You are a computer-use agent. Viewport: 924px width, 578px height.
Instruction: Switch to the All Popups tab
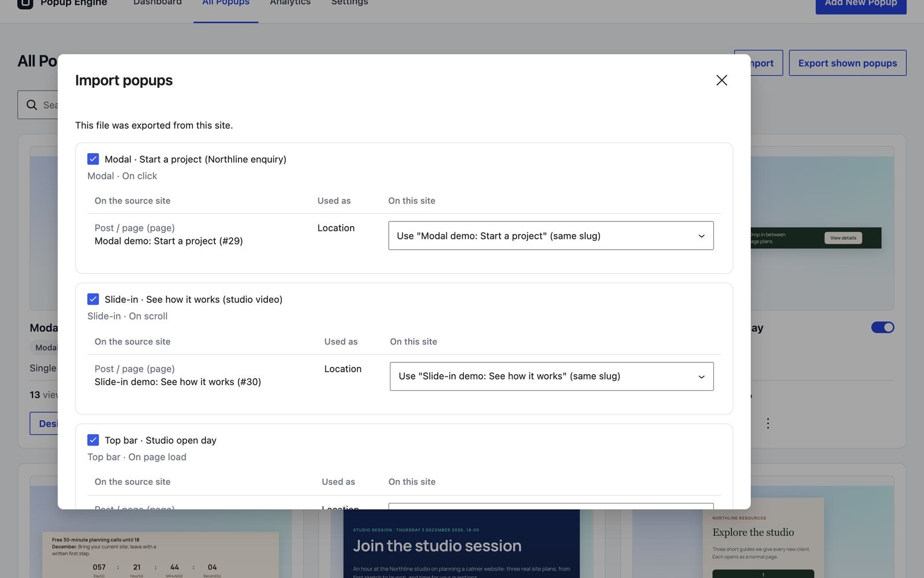226,3
